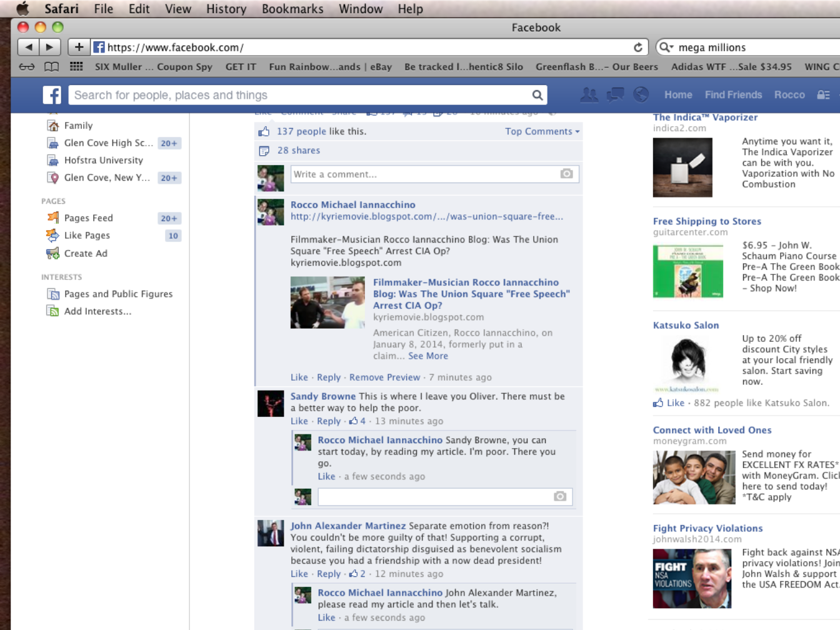Click The Indica Vaporizer ad title

(x=705, y=117)
